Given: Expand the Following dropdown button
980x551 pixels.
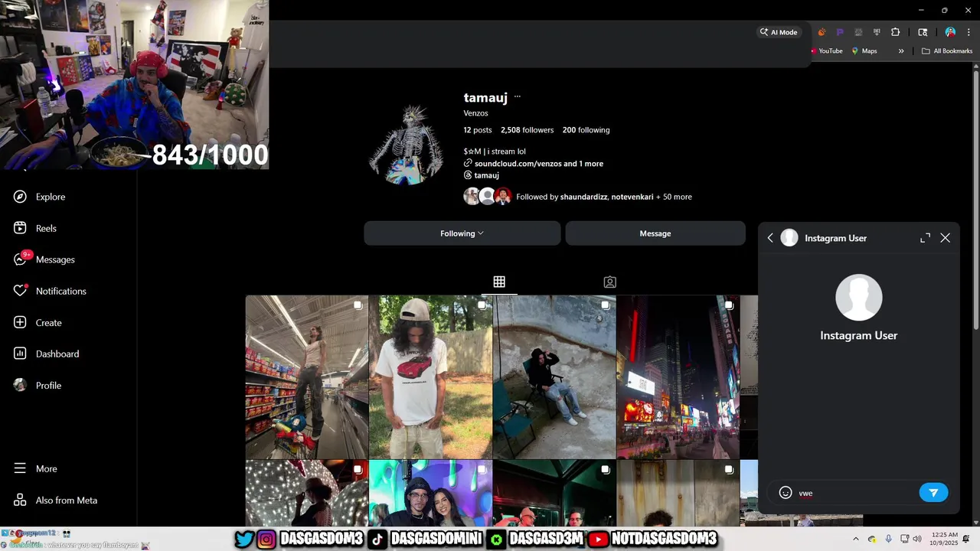Looking at the screenshot, I should 462,233.
